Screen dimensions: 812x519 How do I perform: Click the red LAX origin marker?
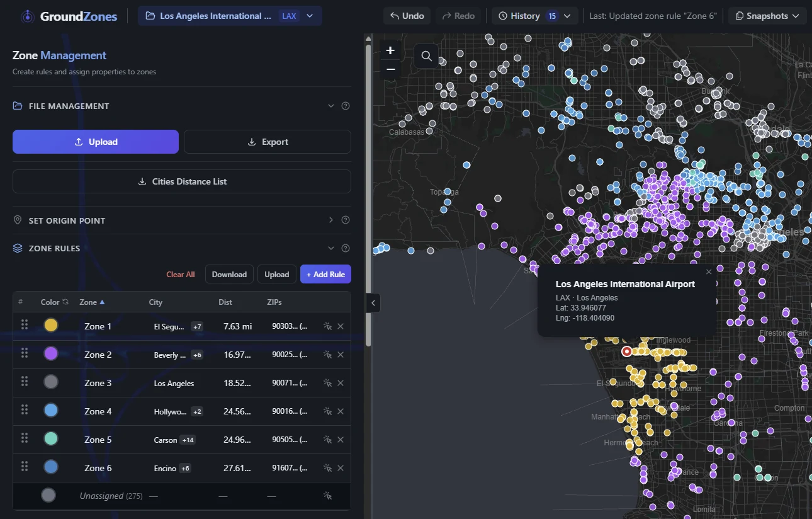[x=626, y=351]
